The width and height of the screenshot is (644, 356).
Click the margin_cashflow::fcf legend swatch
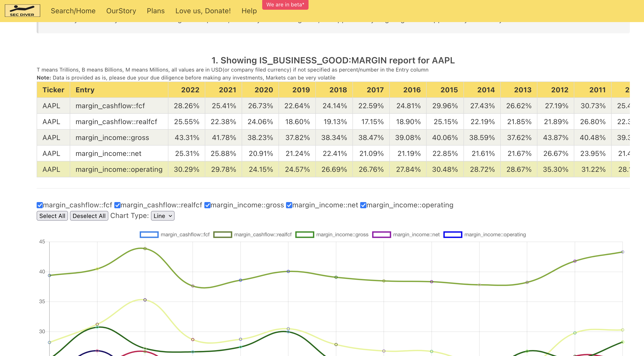click(149, 234)
